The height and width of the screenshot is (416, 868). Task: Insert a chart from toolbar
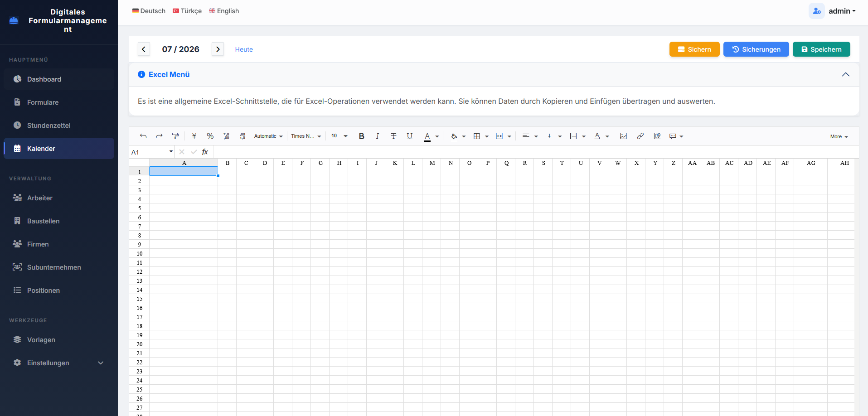pyautogui.click(x=657, y=136)
